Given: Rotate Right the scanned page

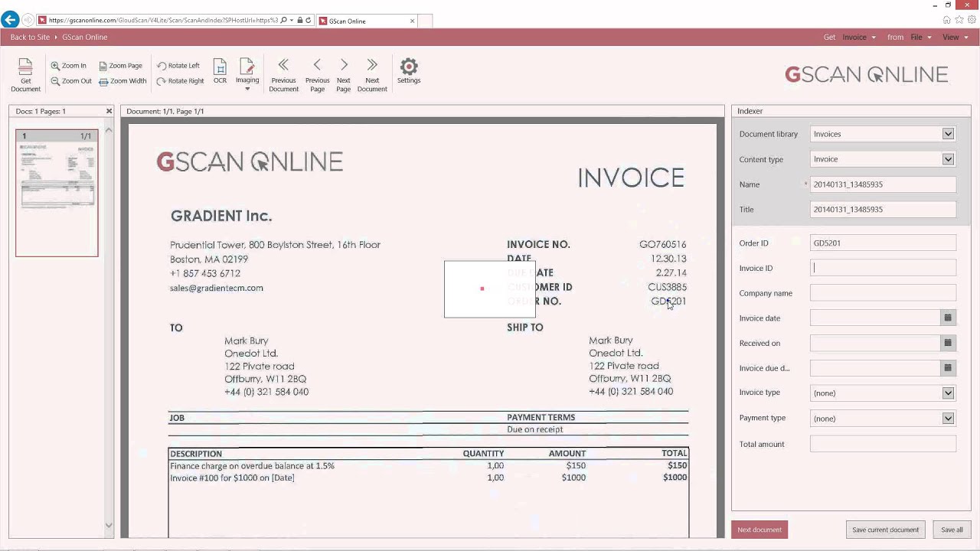Looking at the screenshot, I should tap(180, 81).
